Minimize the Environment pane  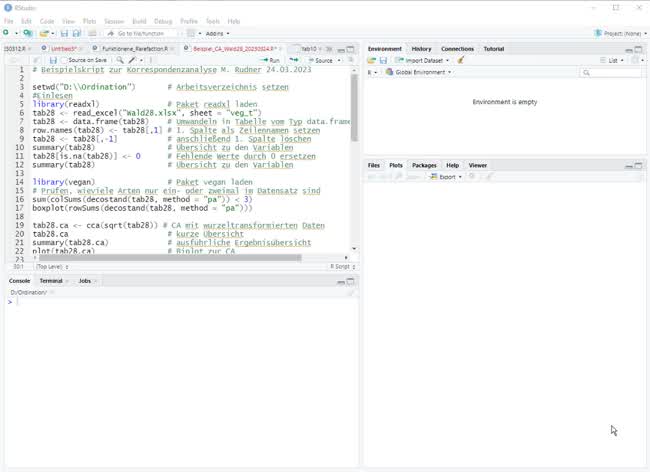pyautogui.click(x=629, y=49)
